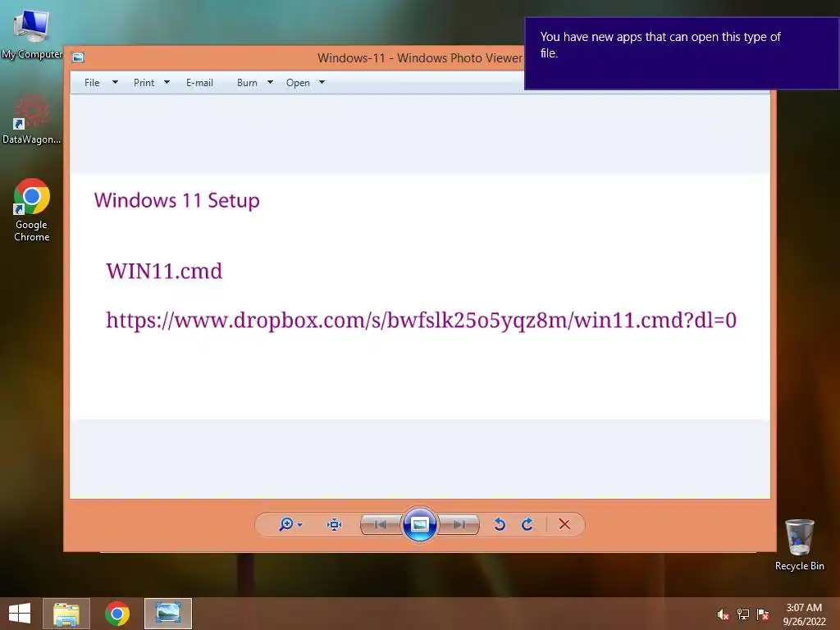This screenshot has width=840, height=630.
Task: Click the fit to window icon
Action: click(x=335, y=524)
